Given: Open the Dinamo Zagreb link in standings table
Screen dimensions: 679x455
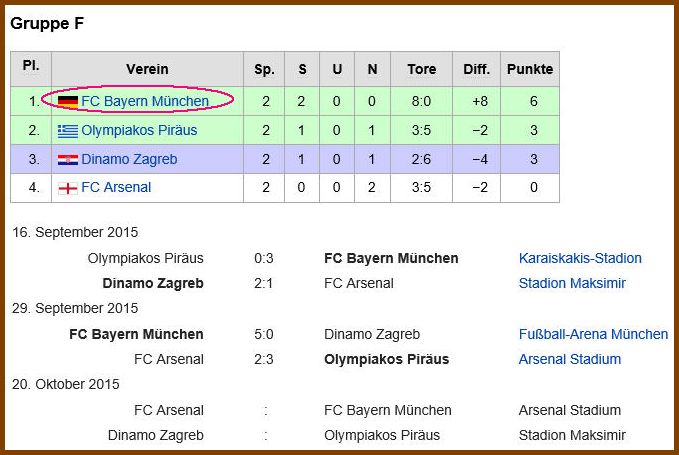Looking at the screenshot, I should pos(129,159).
